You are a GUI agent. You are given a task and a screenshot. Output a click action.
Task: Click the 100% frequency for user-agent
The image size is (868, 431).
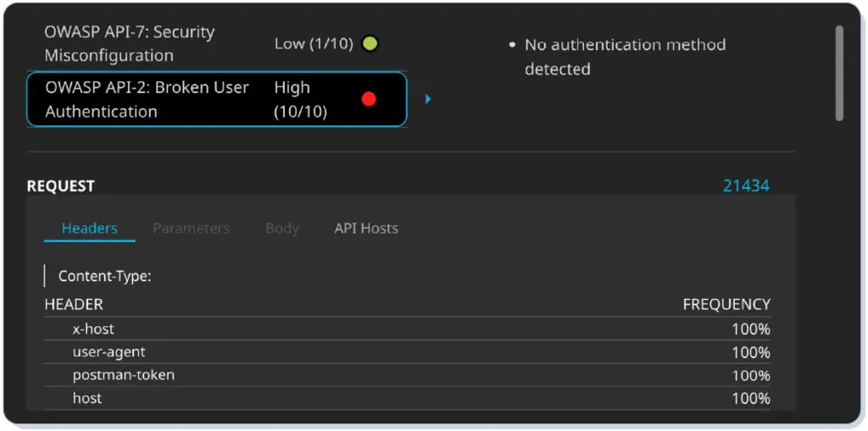point(751,352)
